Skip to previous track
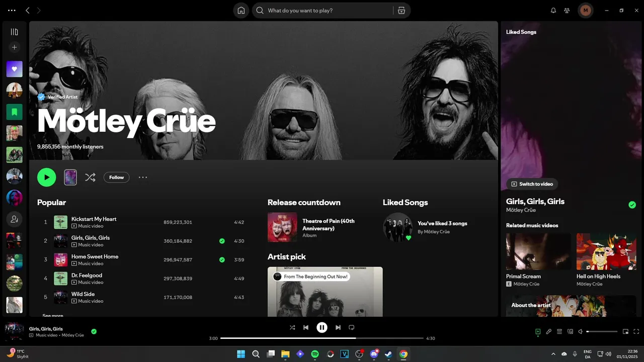 click(306, 327)
